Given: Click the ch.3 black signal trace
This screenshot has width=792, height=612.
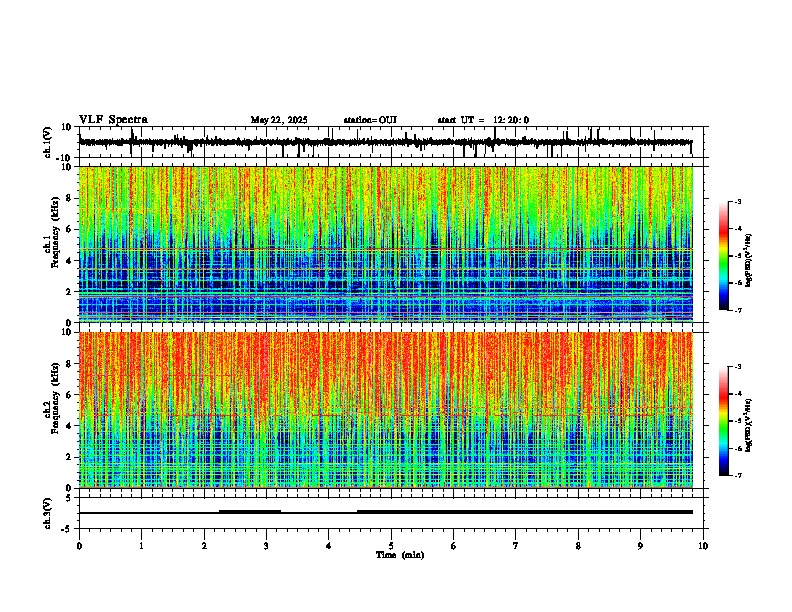Looking at the screenshot, I should 386,512.
